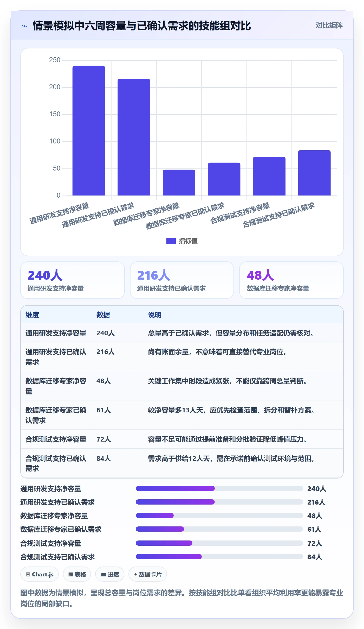Click the 表格 chip grid icon
Screen dimensions: 364x629
click(70, 574)
